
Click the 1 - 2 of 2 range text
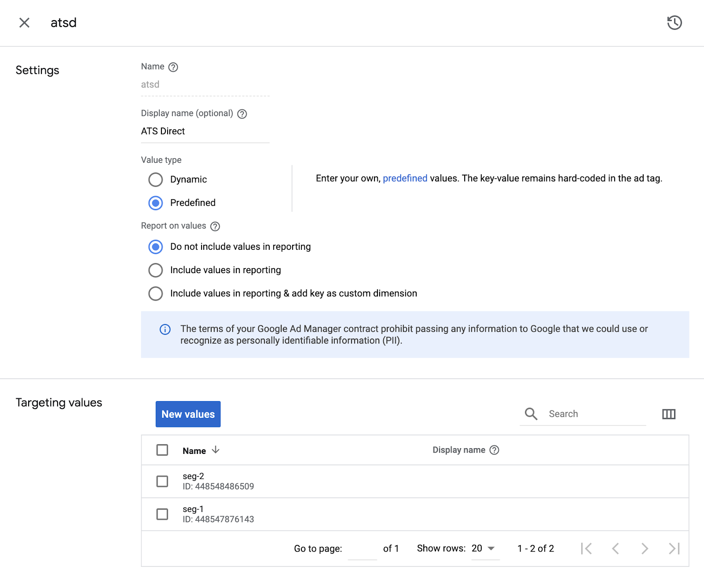pyautogui.click(x=535, y=548)
